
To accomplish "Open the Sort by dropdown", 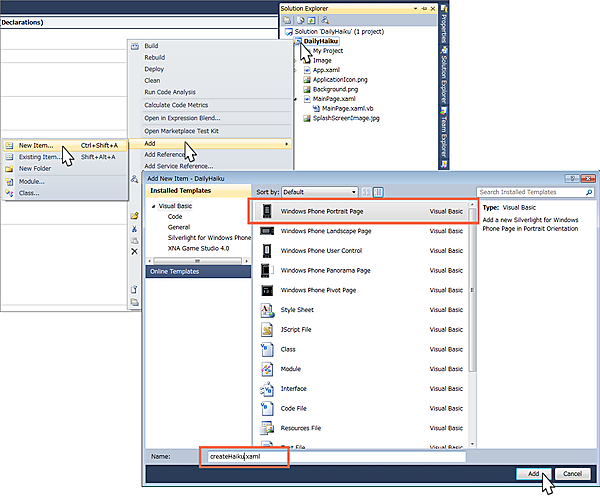I will 320,191.
